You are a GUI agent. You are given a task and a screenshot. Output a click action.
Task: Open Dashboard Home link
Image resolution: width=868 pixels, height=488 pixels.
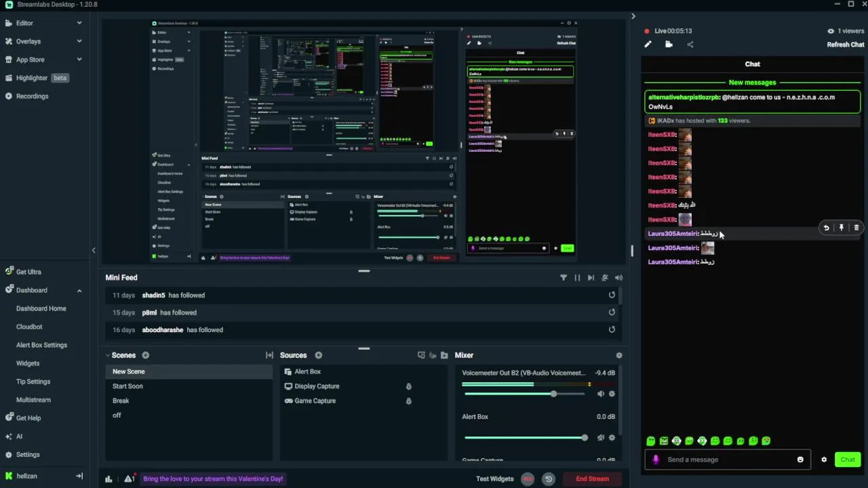click(x=41, y=308)
